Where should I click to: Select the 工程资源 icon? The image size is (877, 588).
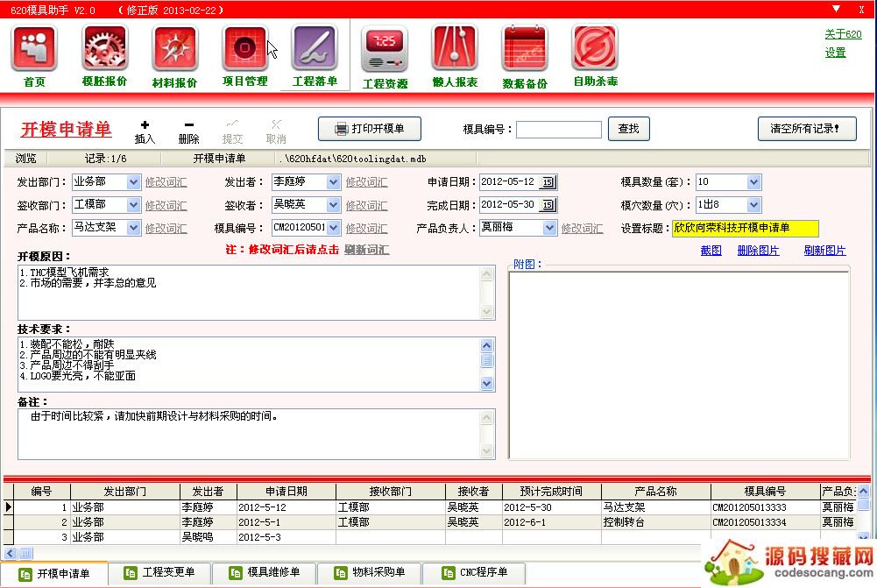pos(385,51)
